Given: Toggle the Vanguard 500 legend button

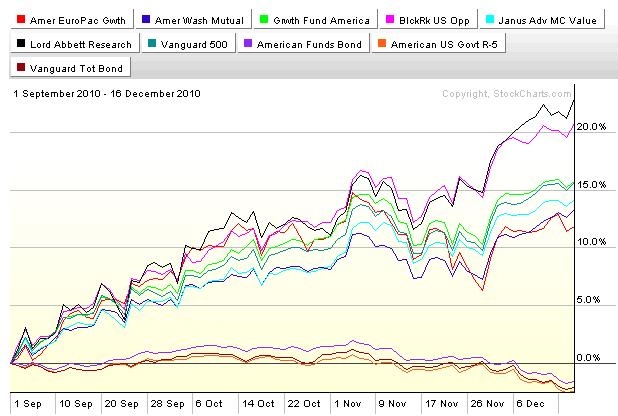Looking at the screenshot, I should [188, 44].
